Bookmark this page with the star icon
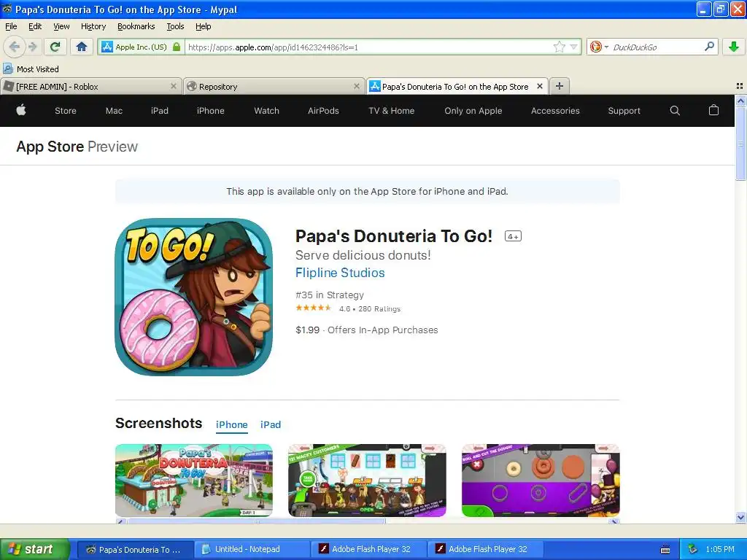Screen dimensions: 747x560 click(560, 47)
